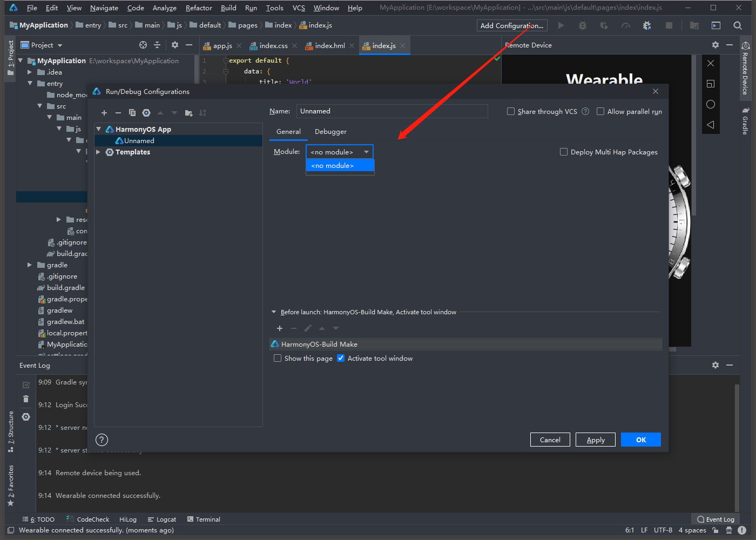Click locate target icon in Project panel
Viewport: 756px width, 540px height.
(143, 45)
